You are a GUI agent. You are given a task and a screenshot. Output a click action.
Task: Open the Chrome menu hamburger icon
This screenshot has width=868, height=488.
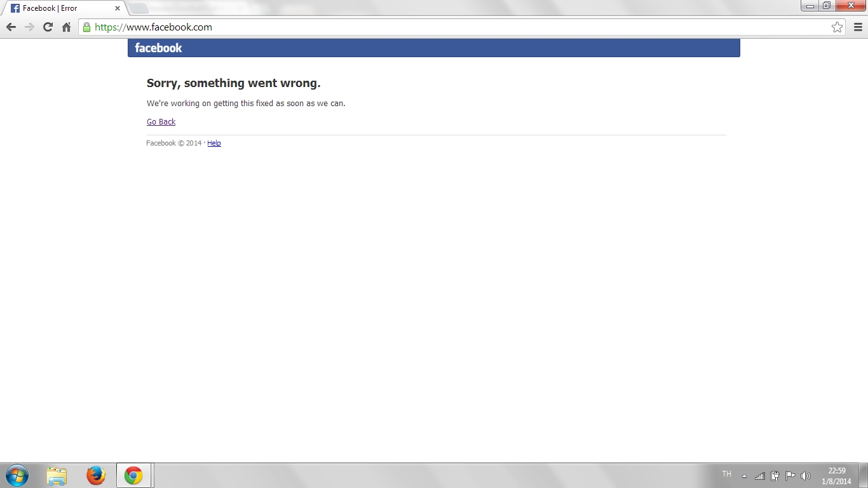click(858, 27)
